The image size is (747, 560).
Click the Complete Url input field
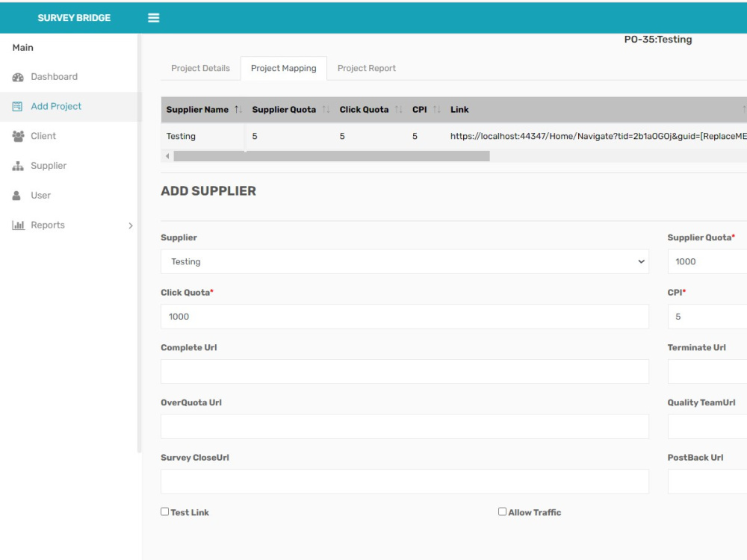pos(405,371)
